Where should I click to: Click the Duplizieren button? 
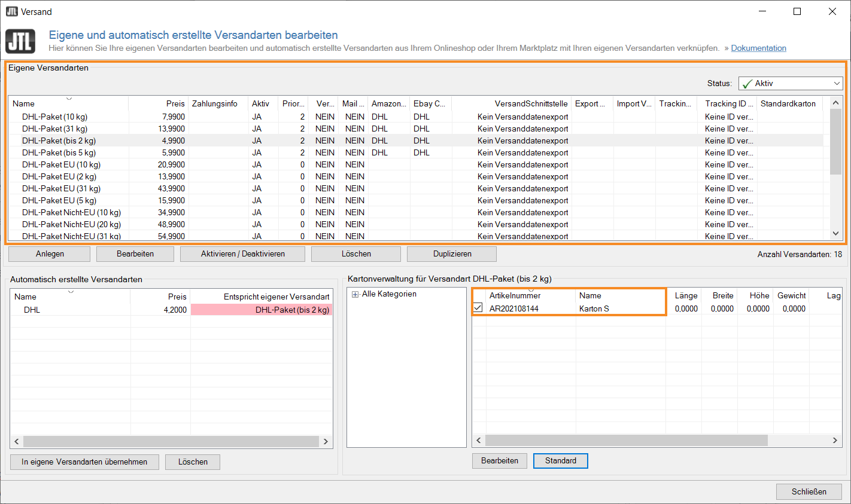[452, 254]
